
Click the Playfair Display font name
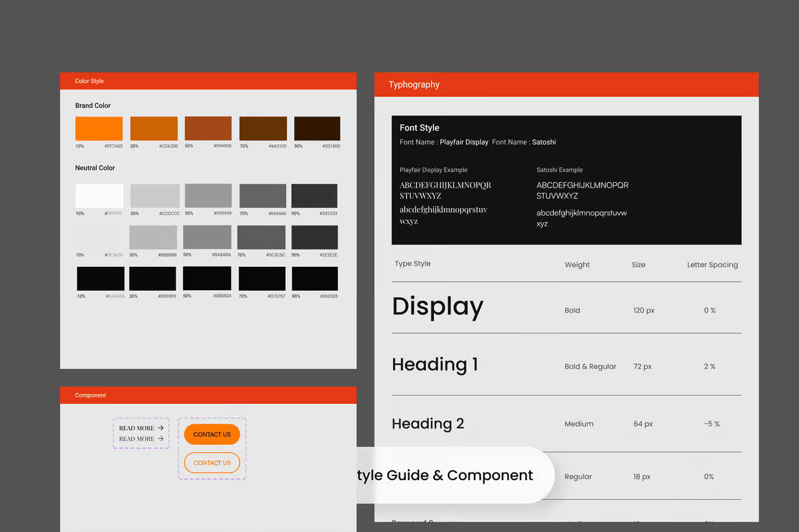[x=464, y=142]
